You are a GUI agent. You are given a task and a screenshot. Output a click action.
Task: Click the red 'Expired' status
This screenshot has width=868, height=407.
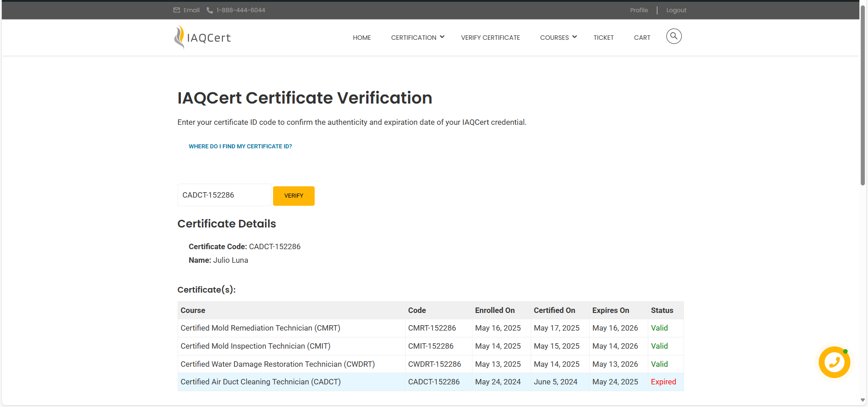[x=663, y=382]
